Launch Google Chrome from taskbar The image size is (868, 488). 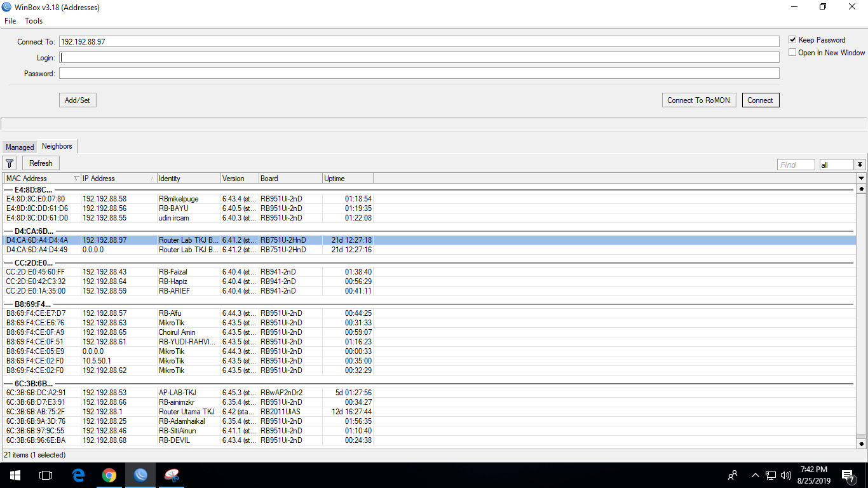(x=109, y=475)
